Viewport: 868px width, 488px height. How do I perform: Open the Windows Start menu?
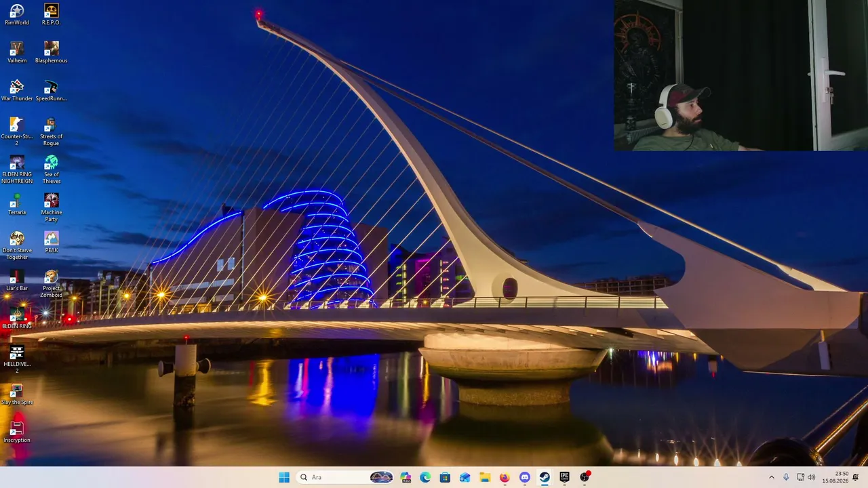click(284, 477)
